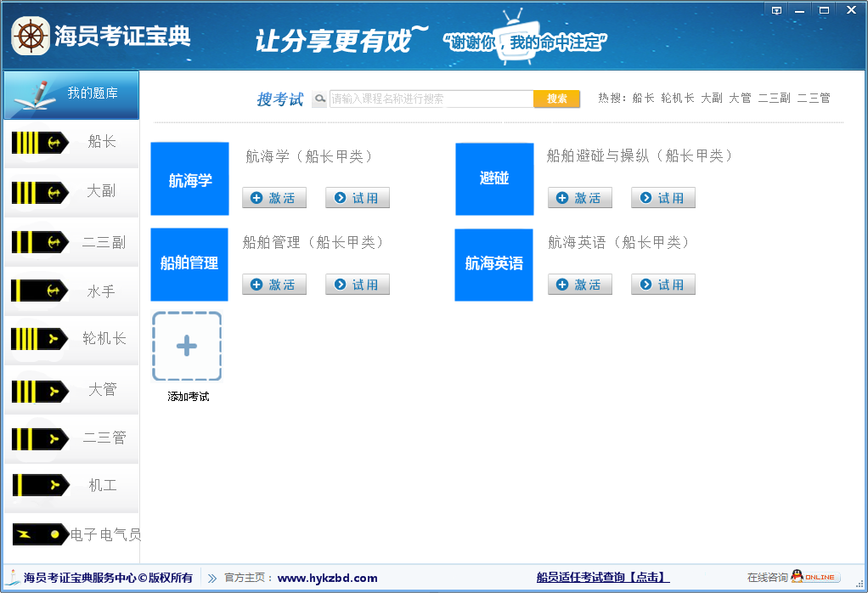Click the 添加考试 plus icon
Viewport: 868px width, 593px height.
[x=187, y=347]
